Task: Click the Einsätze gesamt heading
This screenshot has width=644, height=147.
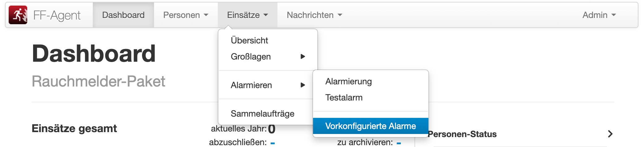Action: tap(74, 128)
